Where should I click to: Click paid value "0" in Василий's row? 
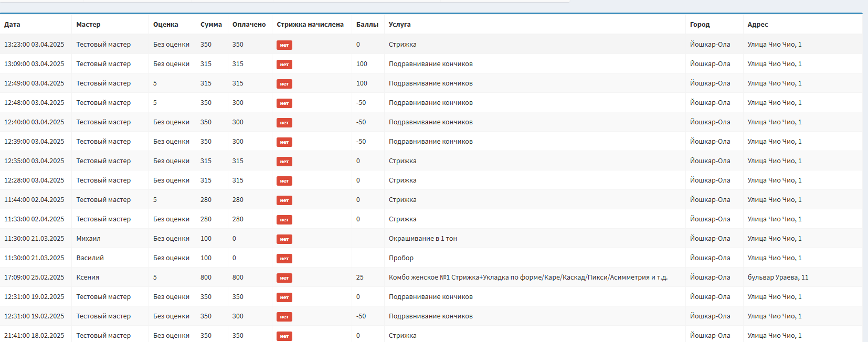234,258
